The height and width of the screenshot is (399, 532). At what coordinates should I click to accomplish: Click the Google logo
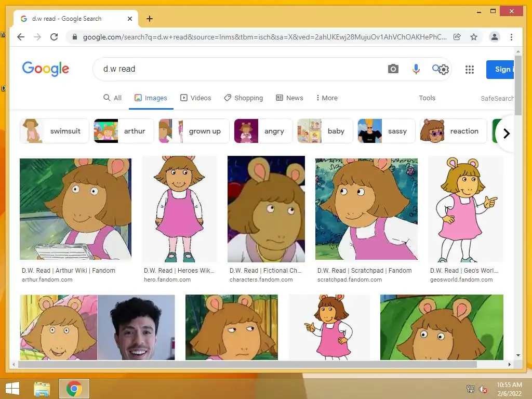(x=46, y=69)
